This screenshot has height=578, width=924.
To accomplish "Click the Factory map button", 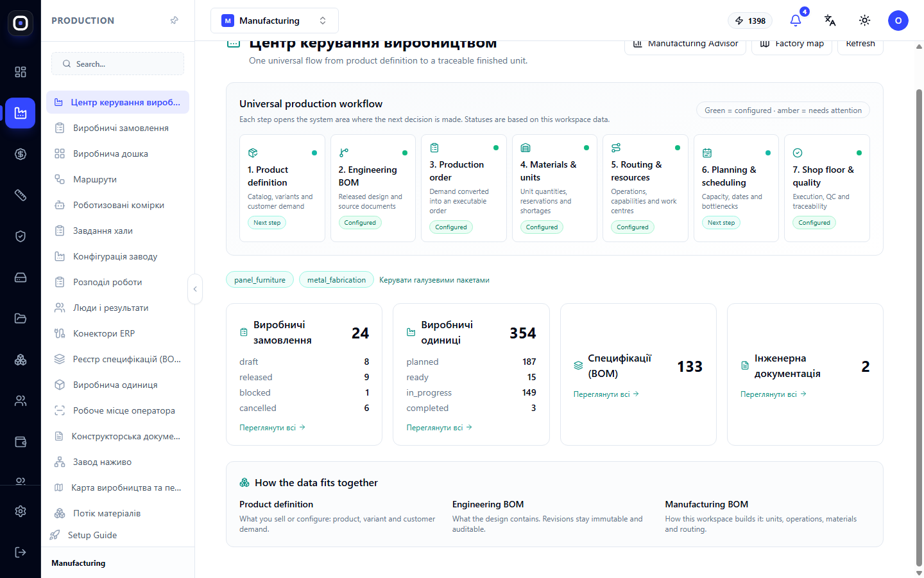I will point(792,46).
